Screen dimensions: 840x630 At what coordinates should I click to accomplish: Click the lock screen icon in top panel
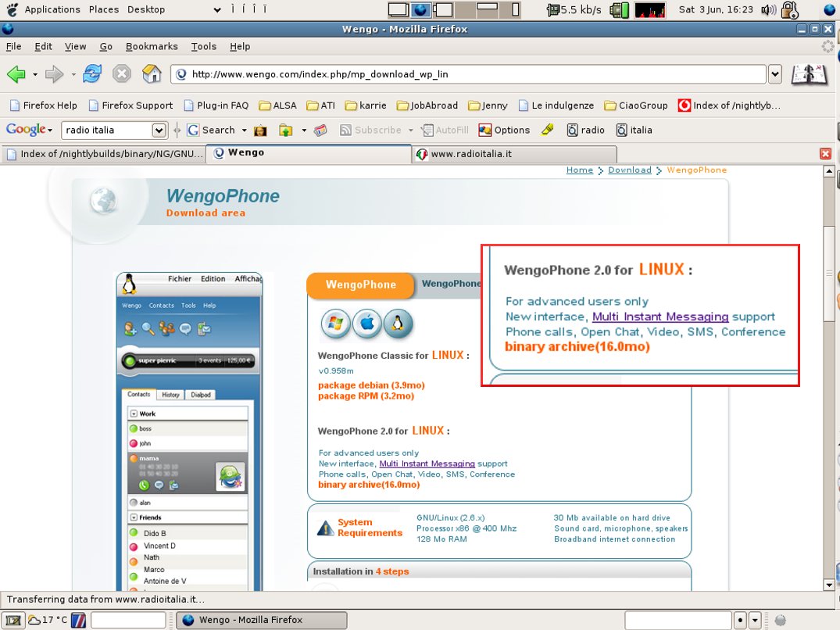pyautogui.click(x=790, y=9)
